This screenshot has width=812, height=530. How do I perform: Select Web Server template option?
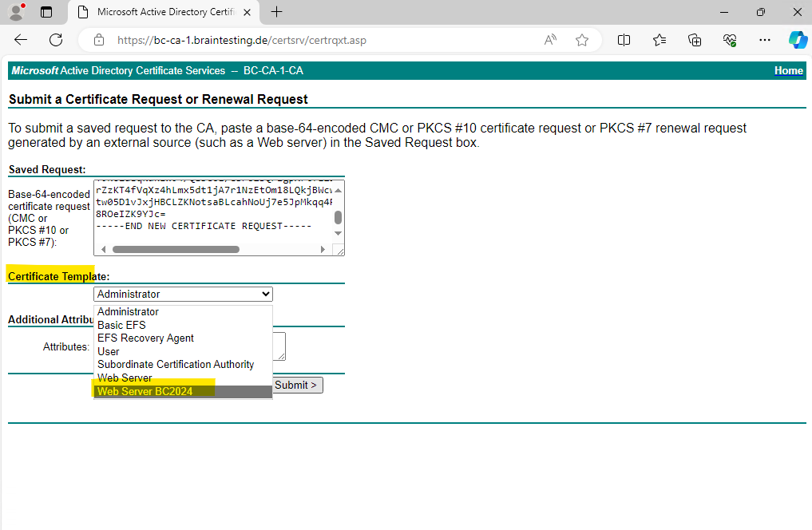coord(183,378)
